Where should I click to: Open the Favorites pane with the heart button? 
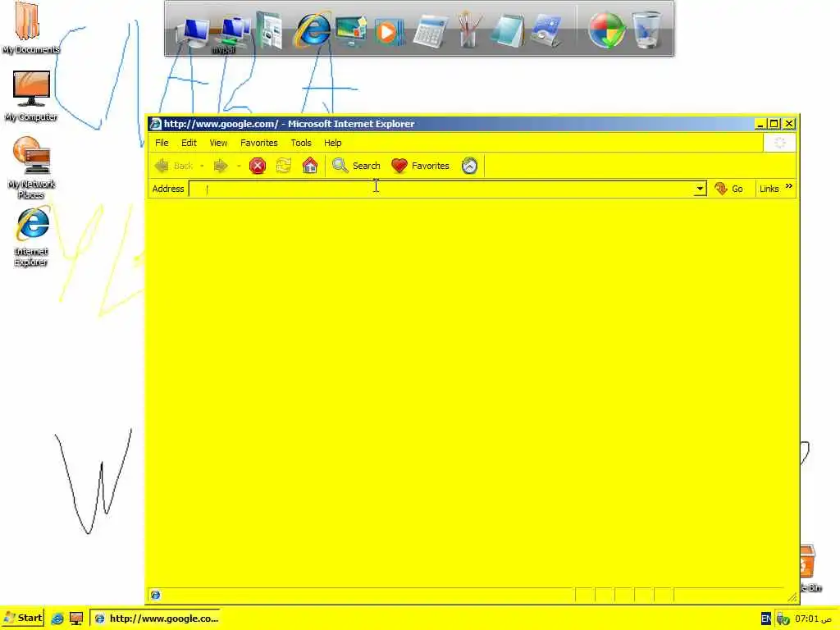pos(421,166)
